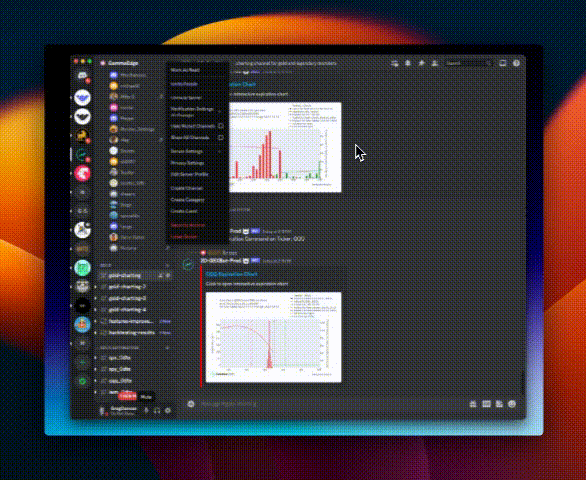Open the Help question-mark icon

(x=516, y=63)
